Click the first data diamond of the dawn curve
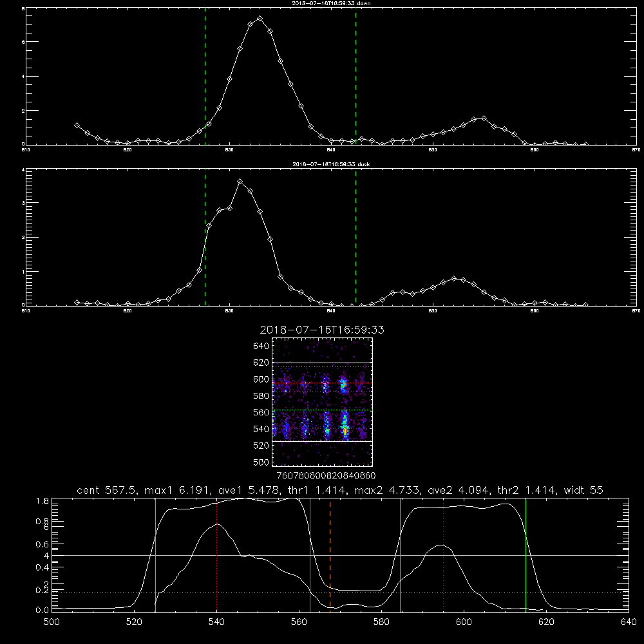 [77, 126]
